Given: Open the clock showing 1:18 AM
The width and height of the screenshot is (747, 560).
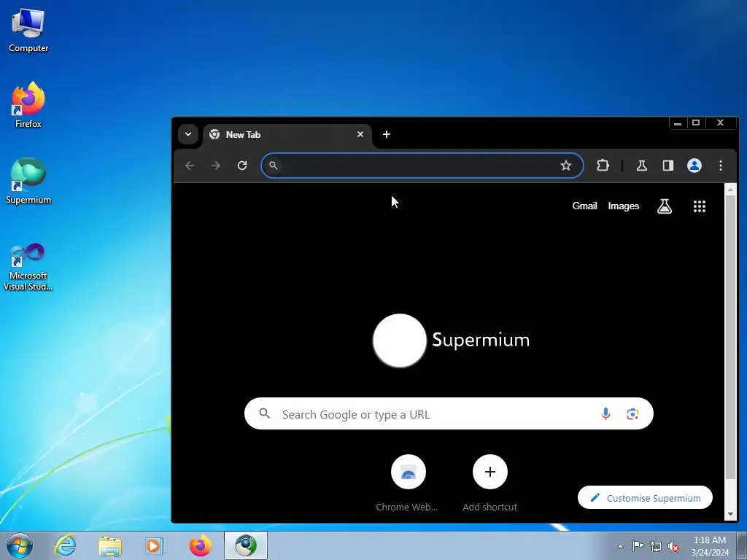Looking at the screenshot, I should click(710, 545).
